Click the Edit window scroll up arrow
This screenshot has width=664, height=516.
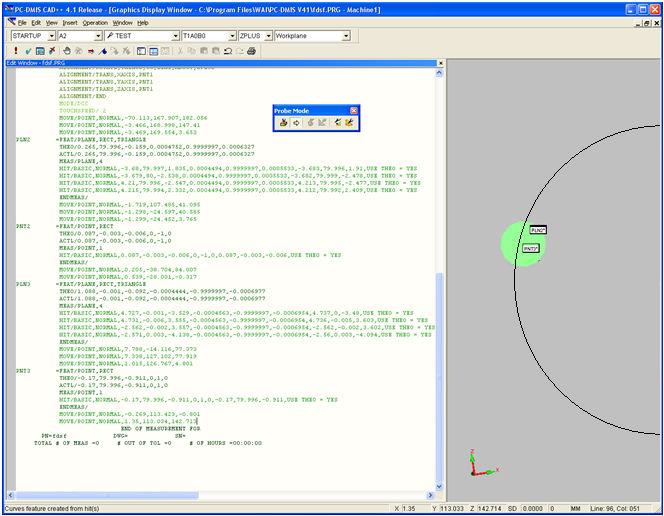click(439, 73)
